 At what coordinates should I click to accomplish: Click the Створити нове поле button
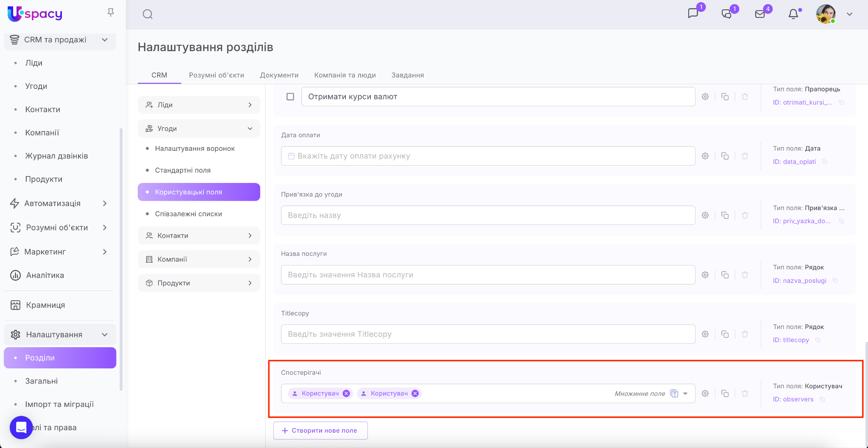click(x=320, y=430)
